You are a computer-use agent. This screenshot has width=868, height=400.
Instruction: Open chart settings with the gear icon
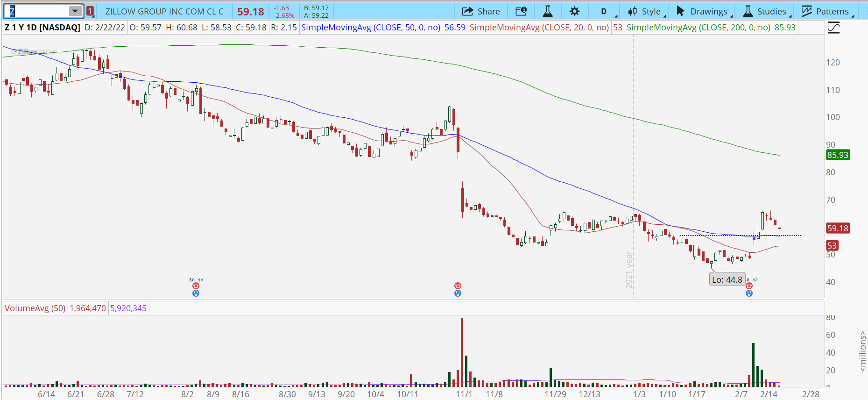[575, 11]
